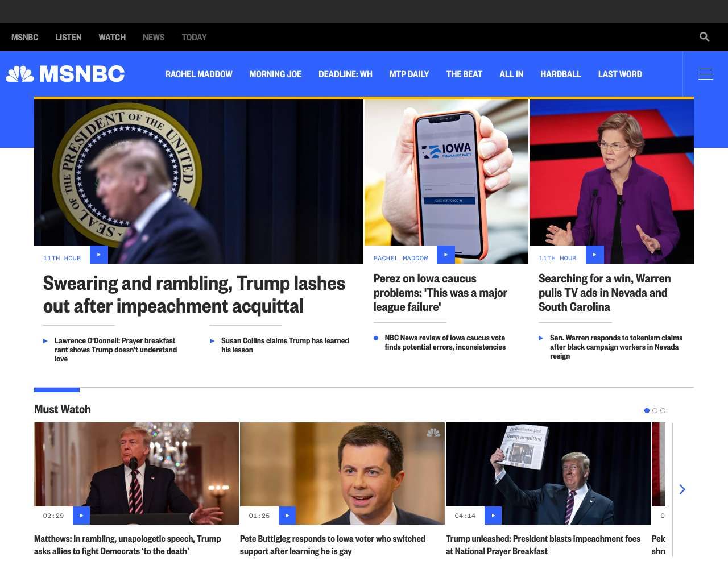
Task: Select the third Must Watch carousel dot
Action: pos(663,410)
